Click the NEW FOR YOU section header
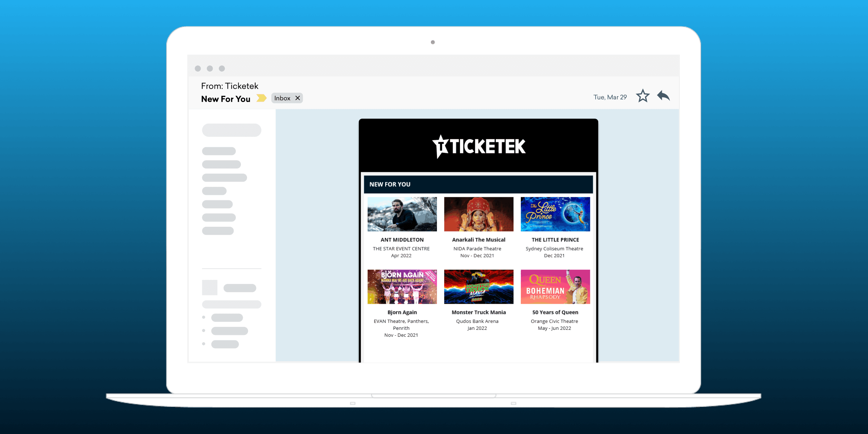 point(390,184)
